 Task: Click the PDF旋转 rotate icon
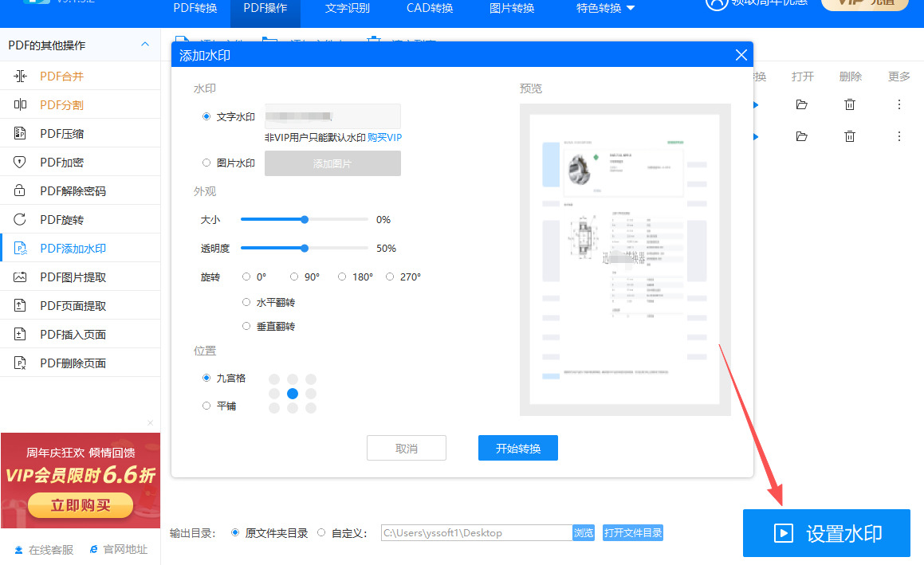(20, 220)
